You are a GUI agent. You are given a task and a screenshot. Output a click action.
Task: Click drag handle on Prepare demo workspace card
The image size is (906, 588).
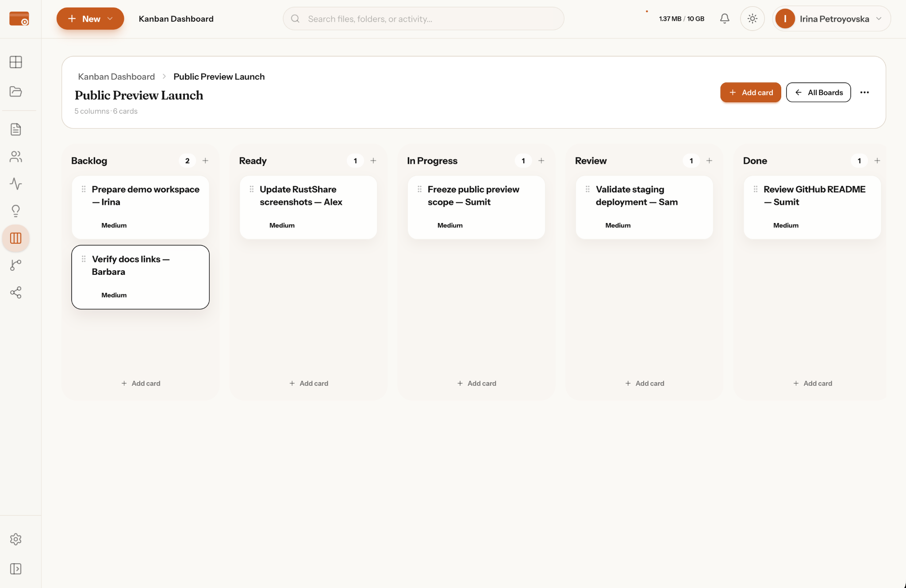(x=84, y=189)
